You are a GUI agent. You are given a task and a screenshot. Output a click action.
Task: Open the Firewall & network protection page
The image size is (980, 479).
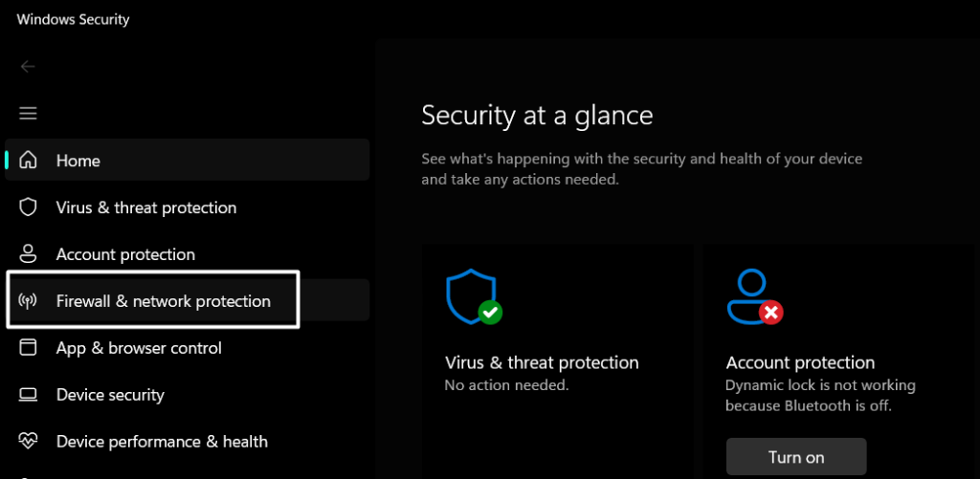point(164,301)
